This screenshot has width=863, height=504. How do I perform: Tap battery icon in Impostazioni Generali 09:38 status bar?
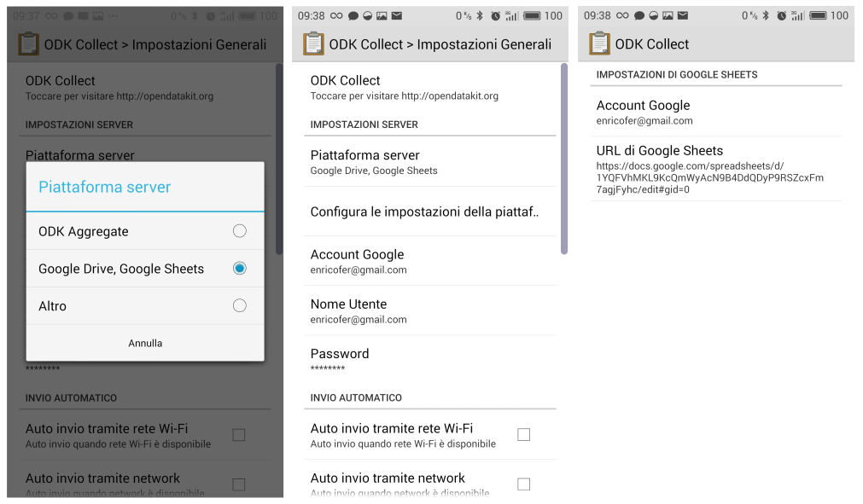(x=532, y=16)
